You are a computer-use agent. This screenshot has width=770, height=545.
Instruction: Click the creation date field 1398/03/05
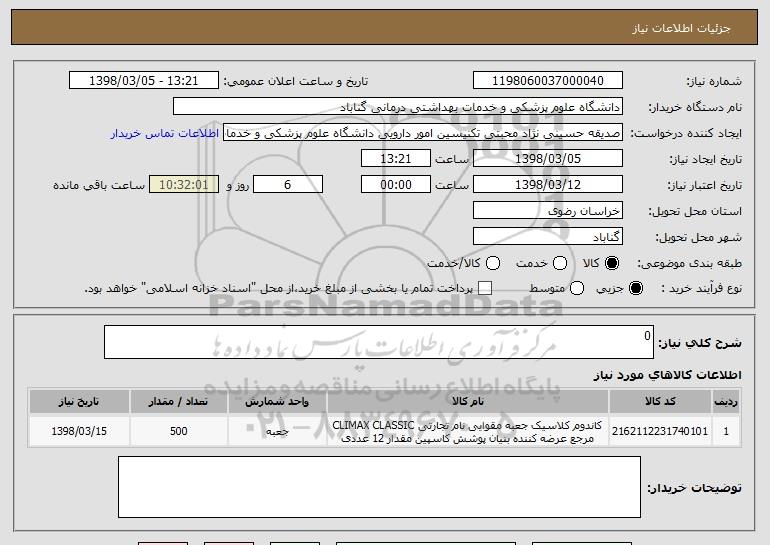click(x=548, y=159)
